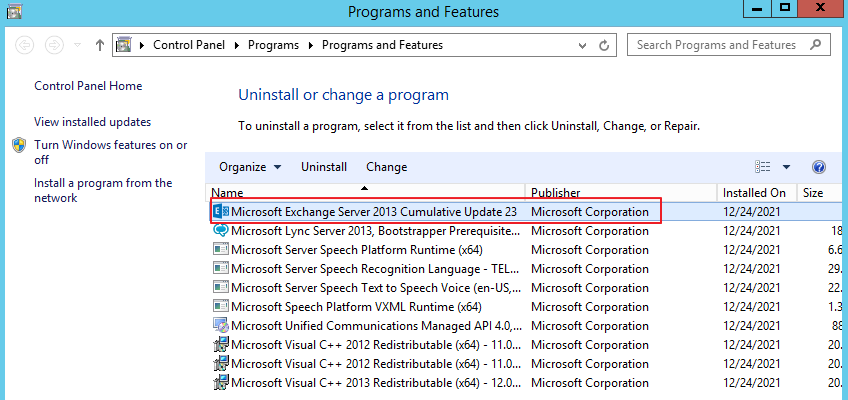848x400 pixels.
Task: Open the recent locations dropdown arrow
Action: (x=77, y=45)
